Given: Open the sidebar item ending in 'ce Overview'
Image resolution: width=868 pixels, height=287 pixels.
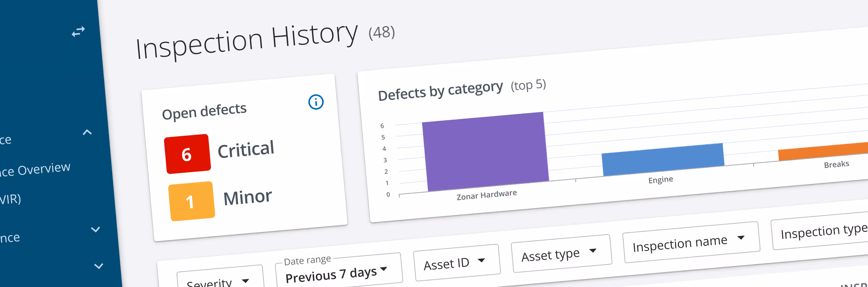Looking at the screenshot, I should (35, 169).
